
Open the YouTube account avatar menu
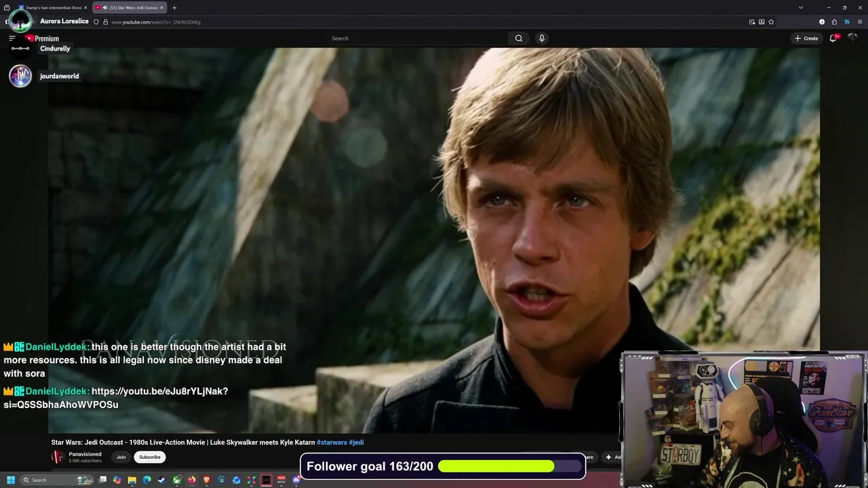tap(853, 38)
